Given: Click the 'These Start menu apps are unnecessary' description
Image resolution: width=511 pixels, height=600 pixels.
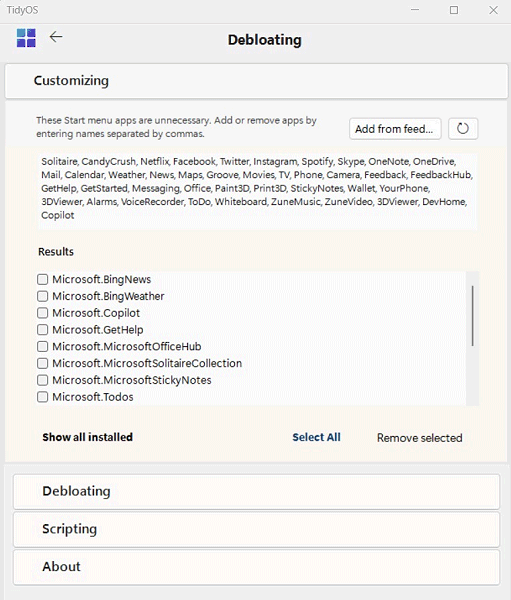Looking at the screenshot, I should pyautogui.click(x=176, y=127).
